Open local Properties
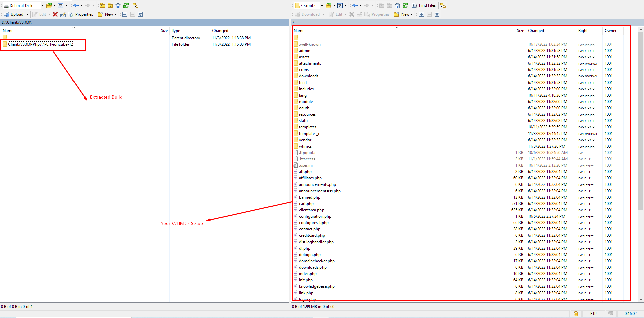The image size is (644, 318). 81,14
